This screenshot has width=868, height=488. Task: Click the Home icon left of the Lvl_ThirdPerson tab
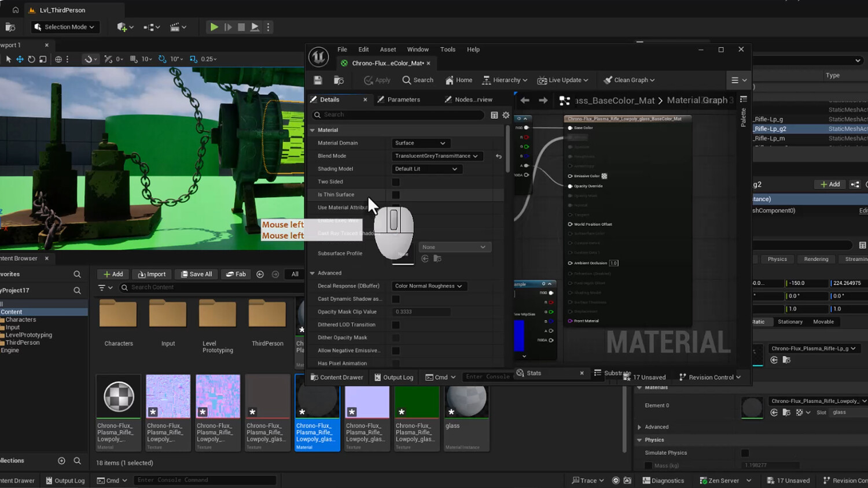16,10
